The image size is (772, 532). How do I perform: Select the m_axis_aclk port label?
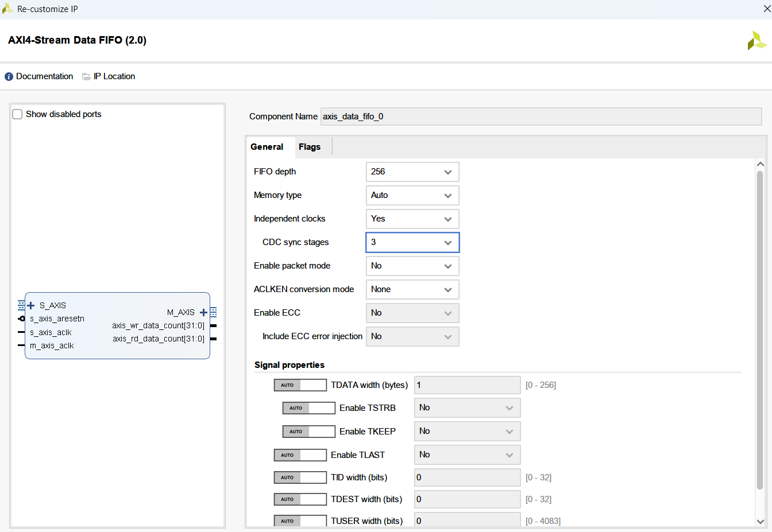[x=52, y=345]
